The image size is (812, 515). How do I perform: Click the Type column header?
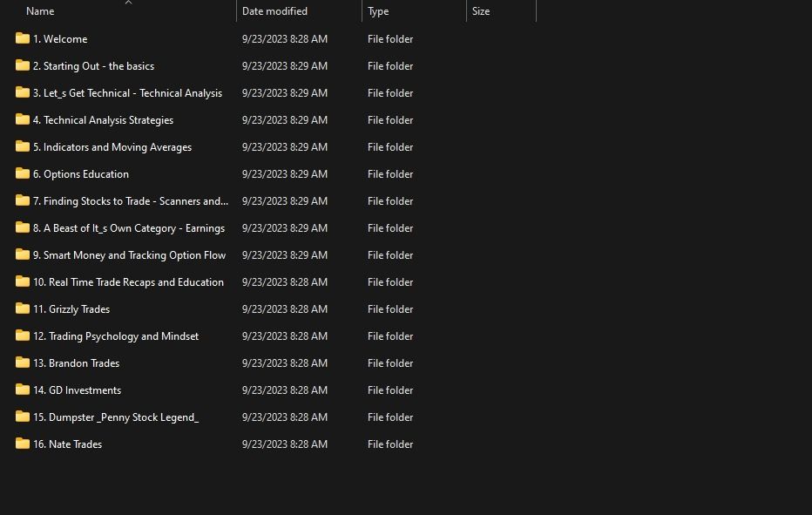[378, 11]
